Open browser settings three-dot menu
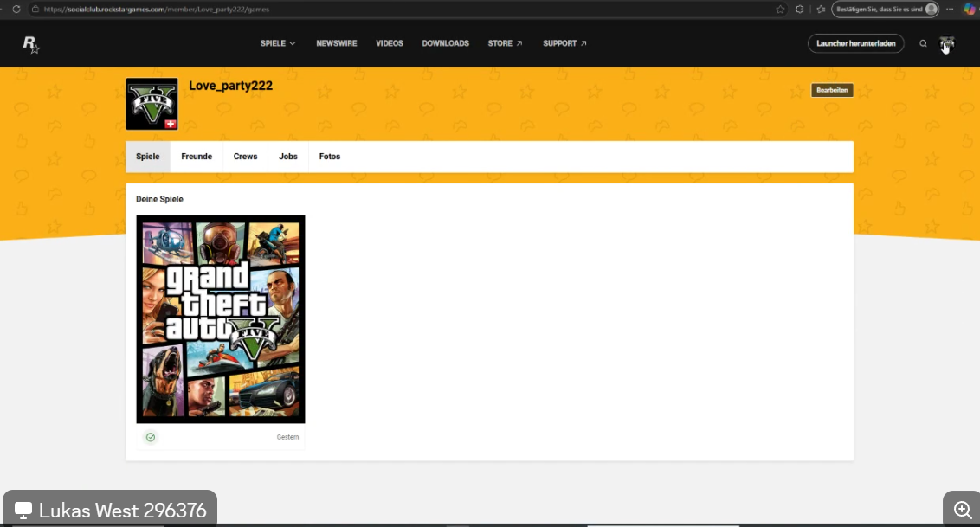 tap(950, 10)
